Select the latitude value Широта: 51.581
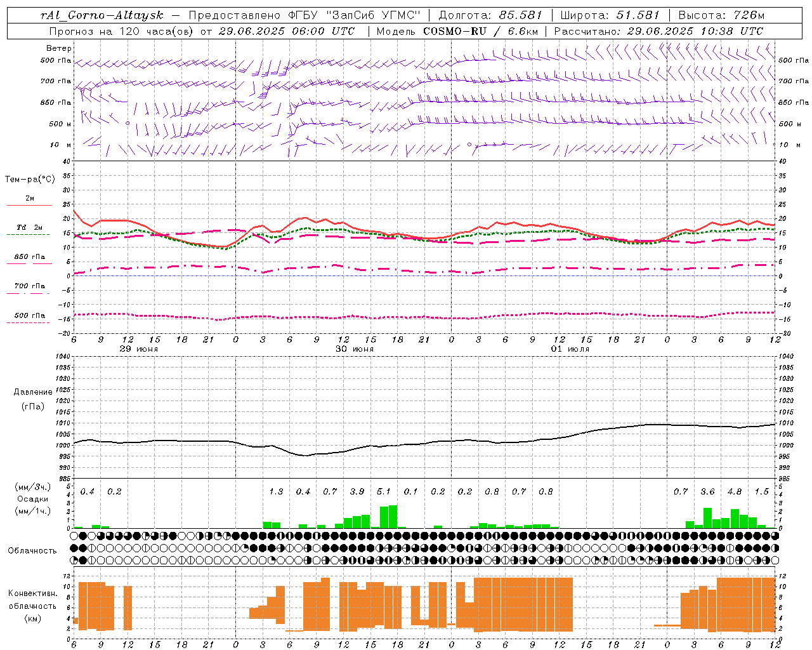The width and height of the screenshot is (812, 650). coord(610,15)
